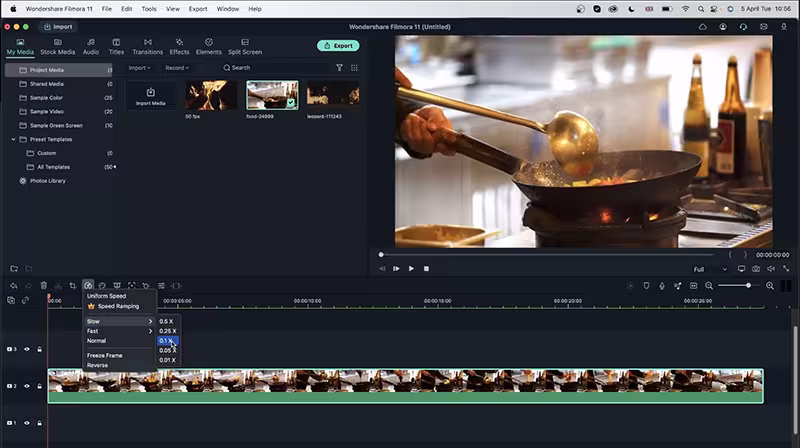
Task: Click the media Search field
Action: (276, 67)
